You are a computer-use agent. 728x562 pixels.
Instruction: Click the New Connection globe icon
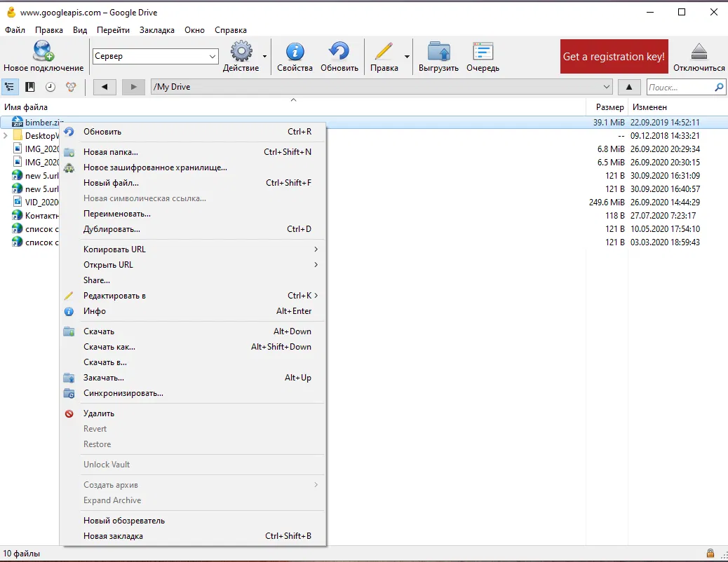[x=43, y=50]
